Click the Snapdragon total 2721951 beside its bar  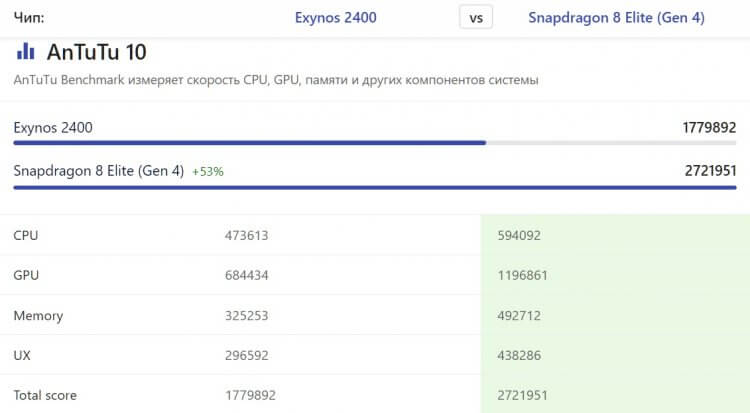pos(710,171)
